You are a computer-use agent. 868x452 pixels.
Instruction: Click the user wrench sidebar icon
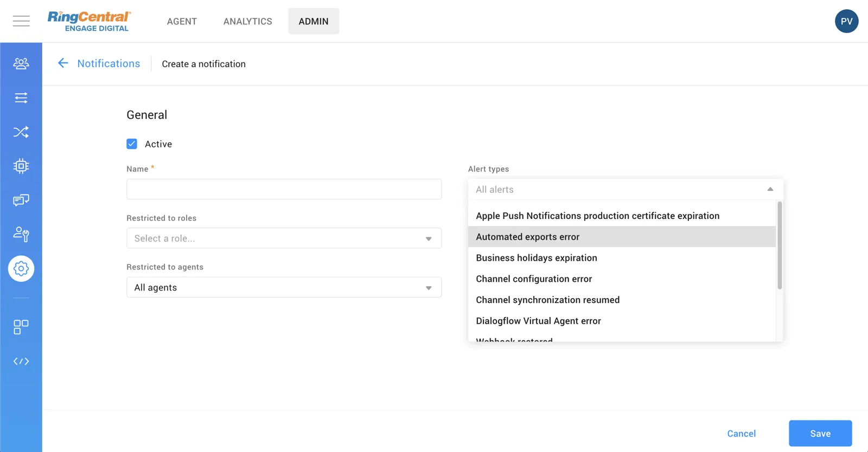[x=21, y=234]
